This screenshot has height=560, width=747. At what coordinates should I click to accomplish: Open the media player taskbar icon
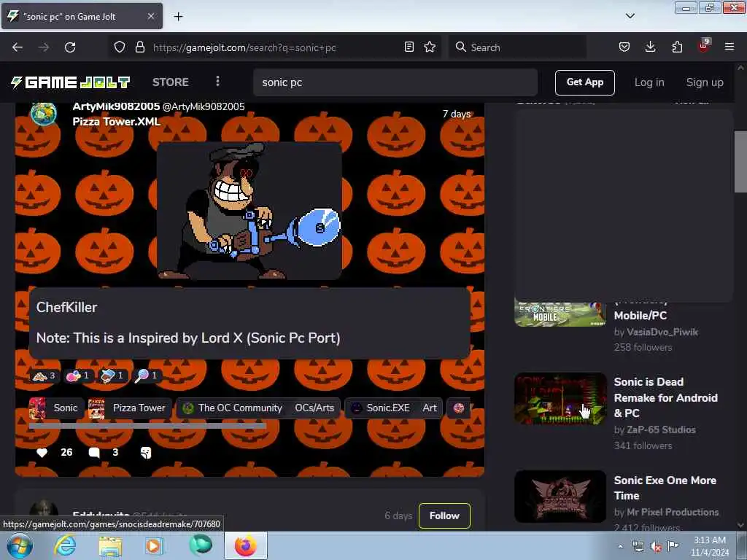(x=155, y=546)
